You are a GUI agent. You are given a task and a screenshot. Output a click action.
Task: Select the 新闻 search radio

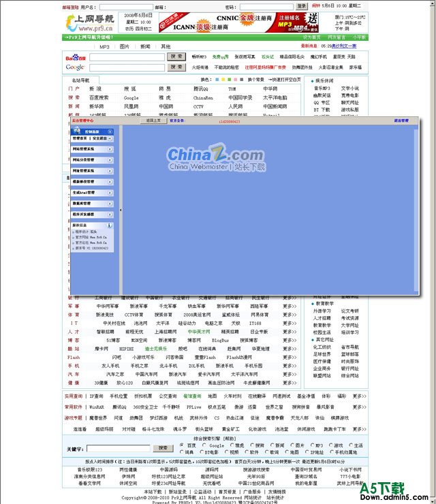coord(272,445)
